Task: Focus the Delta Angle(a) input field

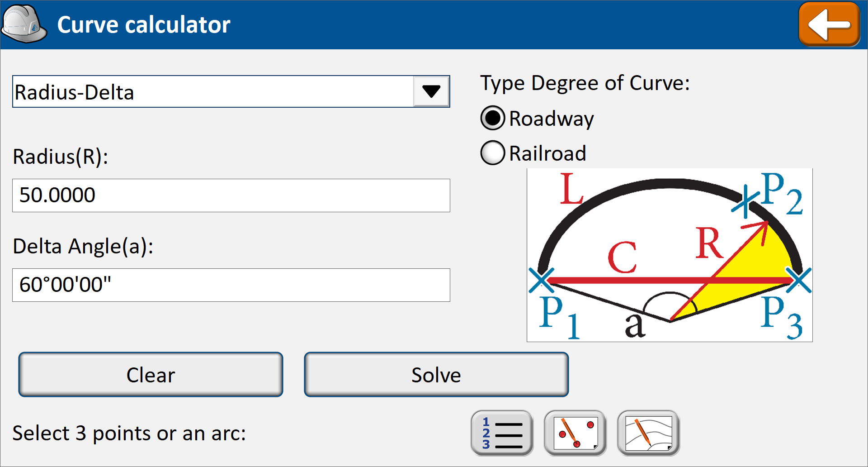Action: click(x=231, y=285)
